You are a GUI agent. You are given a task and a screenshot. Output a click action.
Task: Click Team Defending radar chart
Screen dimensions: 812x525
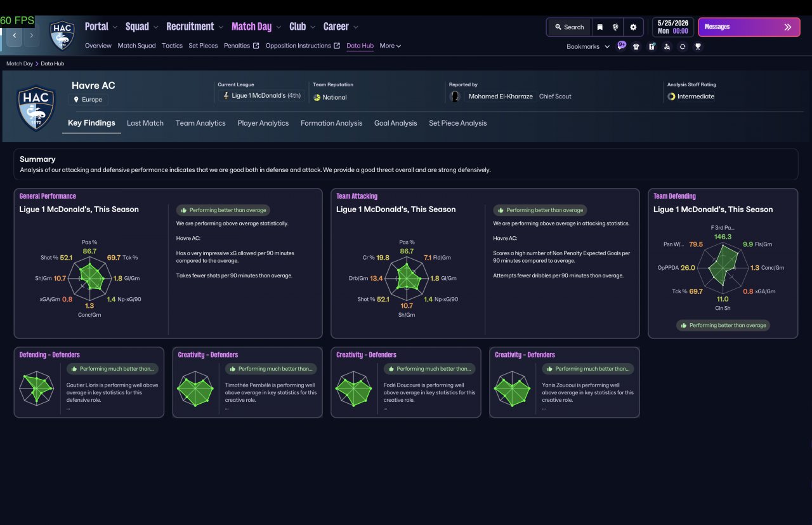click(x=723, y=267)
